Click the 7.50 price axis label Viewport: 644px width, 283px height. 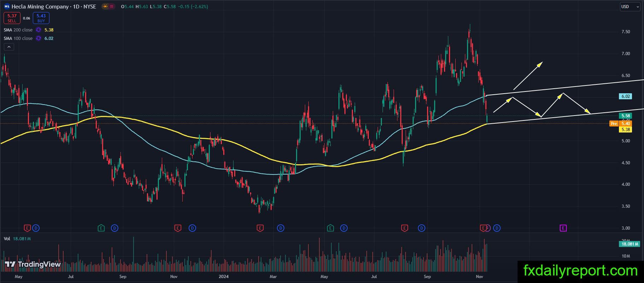point(626,32)
